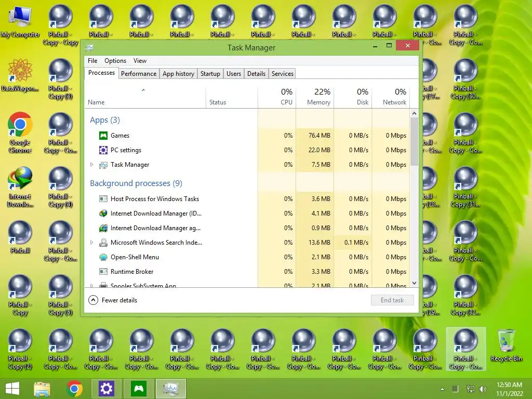Click the Apps (3) group heading
The height and width of the screenshot is (399, 532).
tap(105, 120)
